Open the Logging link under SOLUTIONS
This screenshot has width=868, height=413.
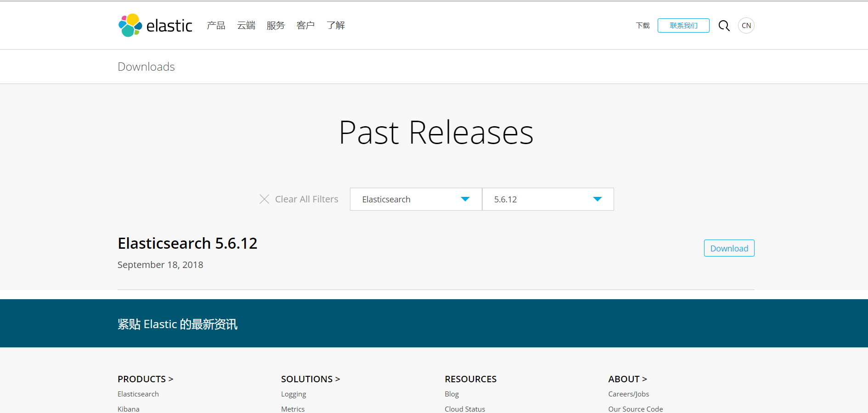click(x=293, y=394)
